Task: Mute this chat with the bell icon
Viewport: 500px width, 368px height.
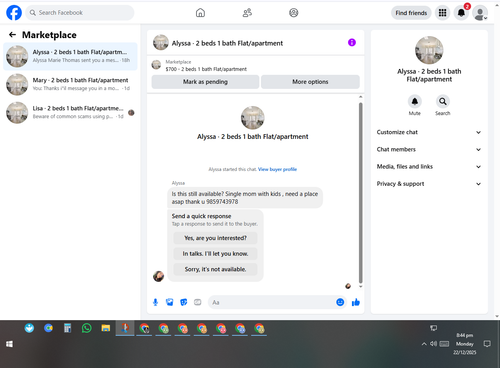Action: point(415,101)
